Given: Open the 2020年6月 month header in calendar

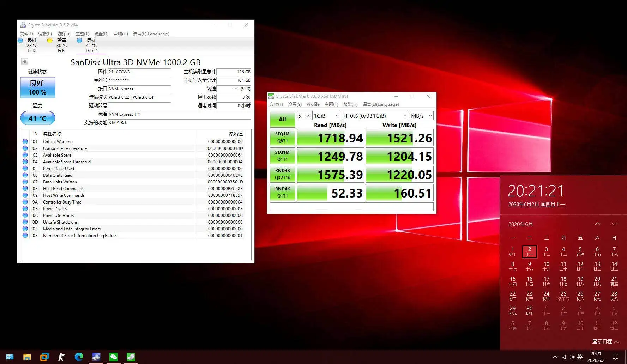Looking at the screenshot, I should tap(520, 224).
